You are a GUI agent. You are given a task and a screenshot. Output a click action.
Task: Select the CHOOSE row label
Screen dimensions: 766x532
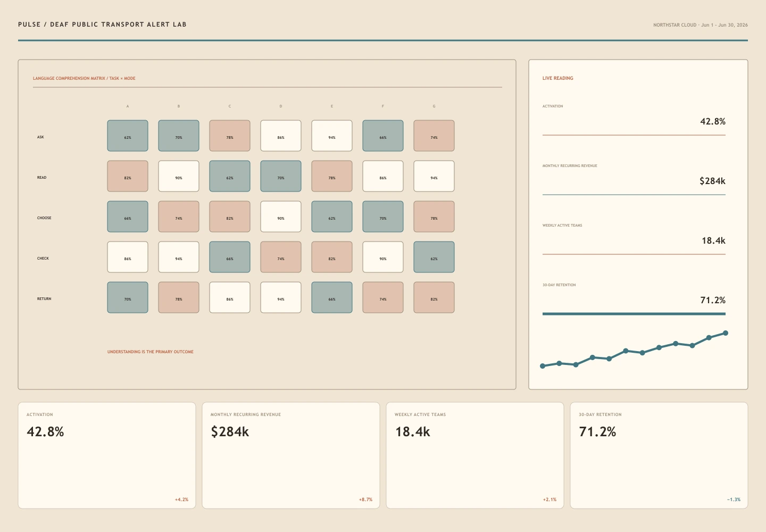[44, 218]
